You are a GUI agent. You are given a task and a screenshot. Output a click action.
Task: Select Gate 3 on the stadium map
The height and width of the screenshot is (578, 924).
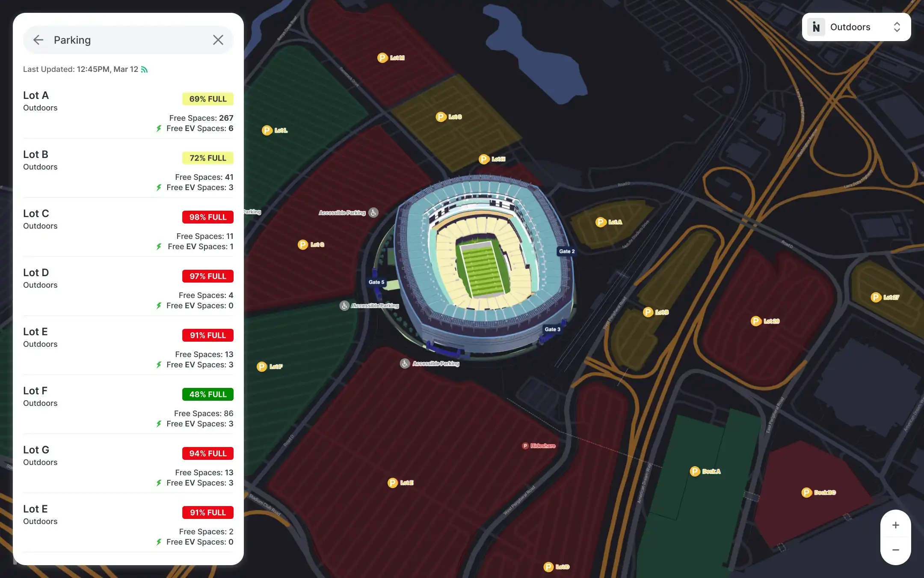554,329
